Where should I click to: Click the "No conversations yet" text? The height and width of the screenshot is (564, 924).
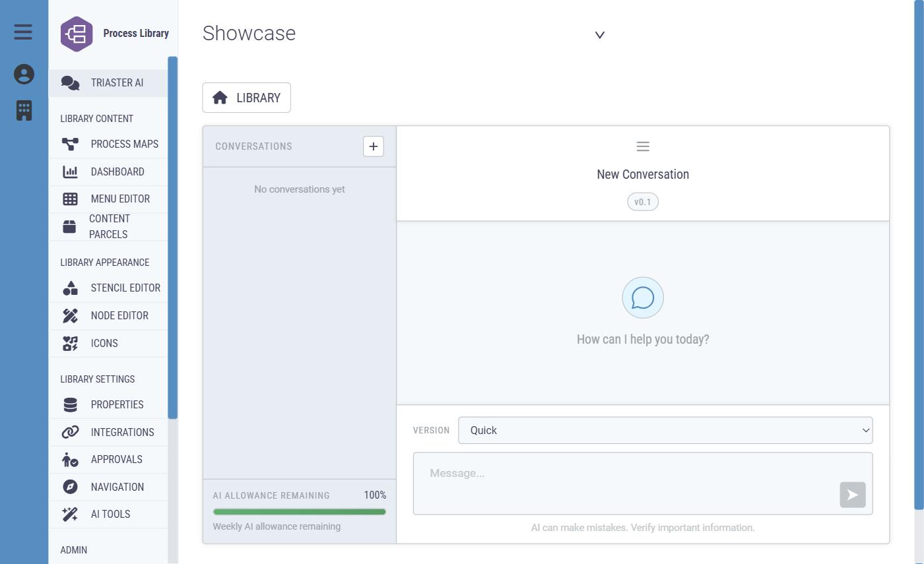pos(299,189)
